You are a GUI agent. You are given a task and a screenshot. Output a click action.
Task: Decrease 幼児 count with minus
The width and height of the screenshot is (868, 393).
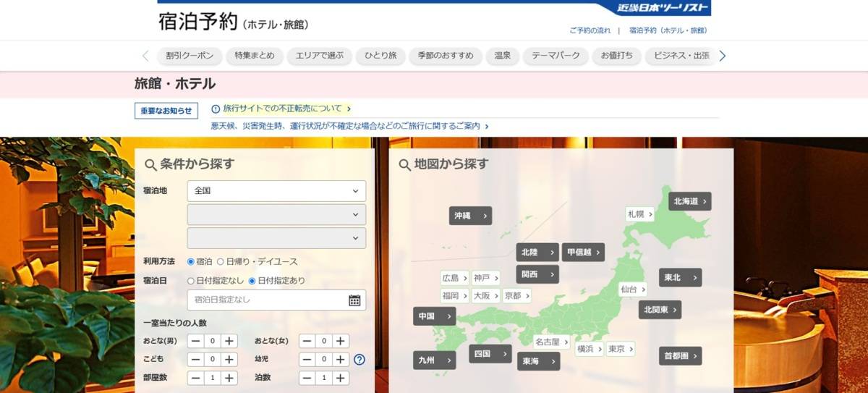307,359
